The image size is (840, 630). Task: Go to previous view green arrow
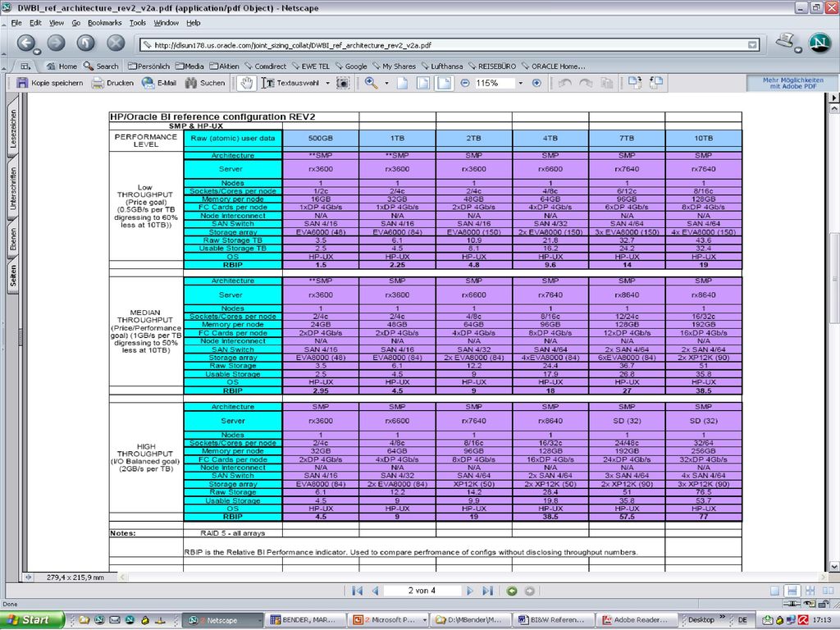tap(512, 591)
